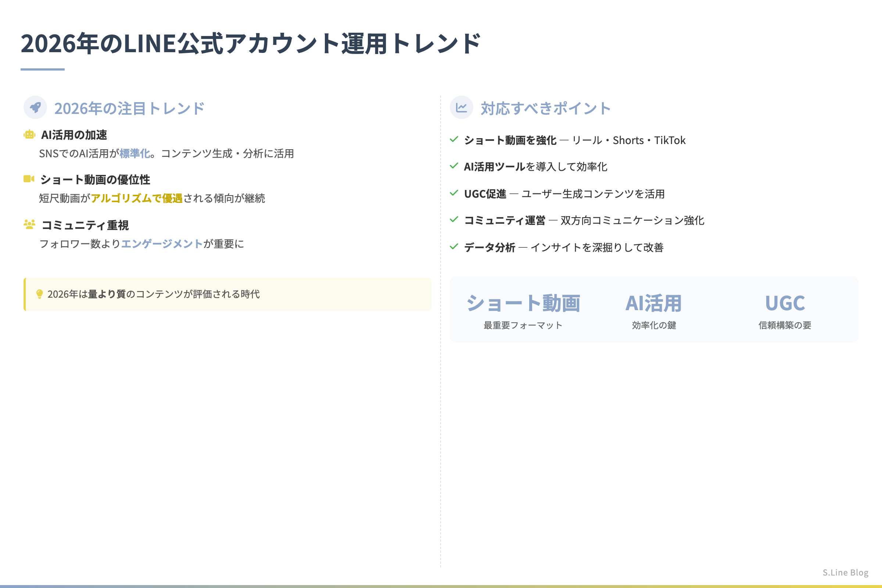
Task: Click the ショート動画の優位性 subheading
Action: click(95, 180)
